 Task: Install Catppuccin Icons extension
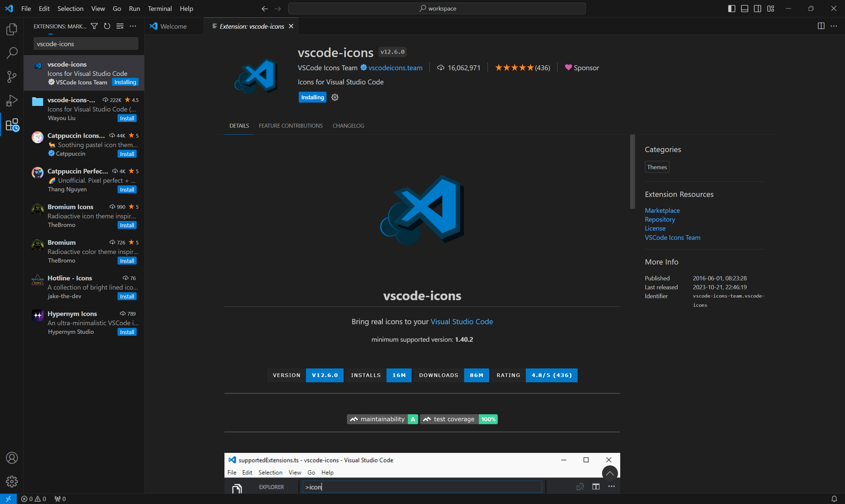127,154
